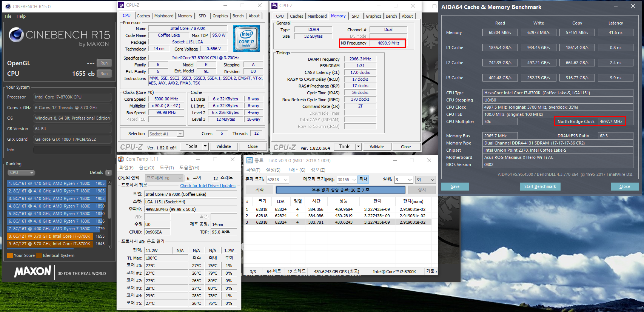Viewport: 644px width, 312px height.
Task: Click Check for Intel Driver Updates link
Action: click(x=208, y=186)
